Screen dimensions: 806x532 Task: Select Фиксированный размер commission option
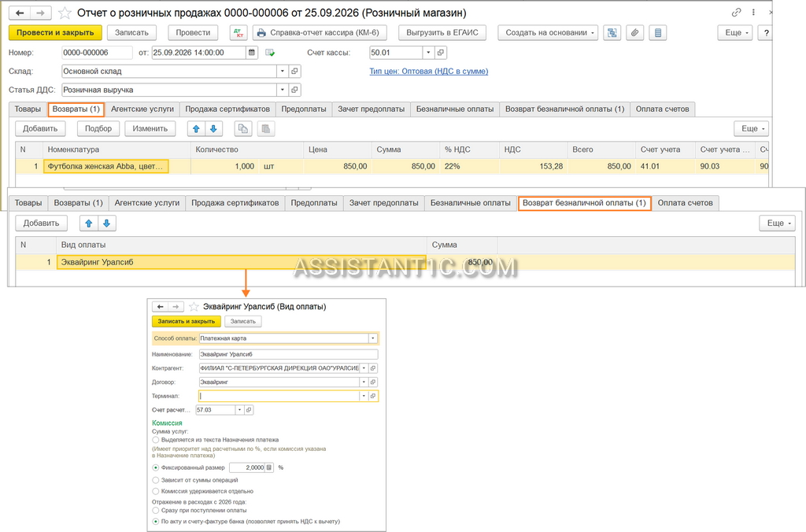(156, 467)
